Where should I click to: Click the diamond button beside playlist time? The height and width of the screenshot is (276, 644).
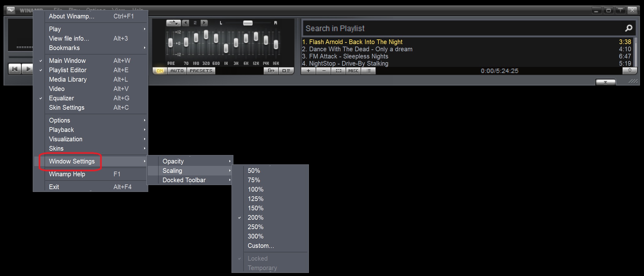tap(630, 71)
